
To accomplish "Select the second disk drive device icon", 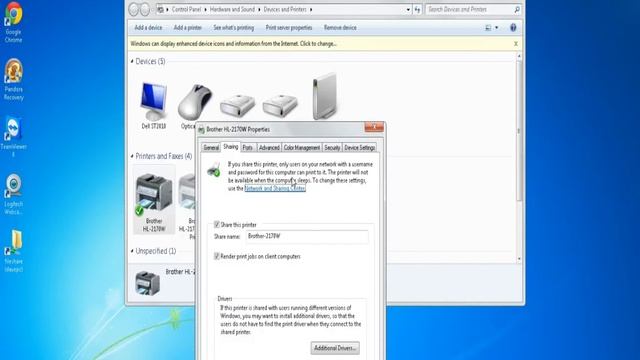I will pyautogui.click(x=280, y=105).
